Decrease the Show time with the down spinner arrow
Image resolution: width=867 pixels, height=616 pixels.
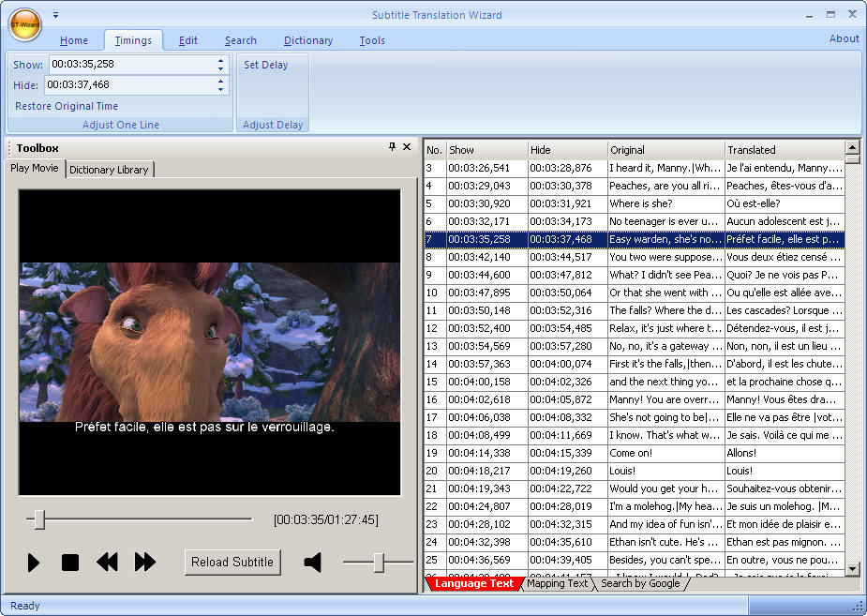coord(220,68)
